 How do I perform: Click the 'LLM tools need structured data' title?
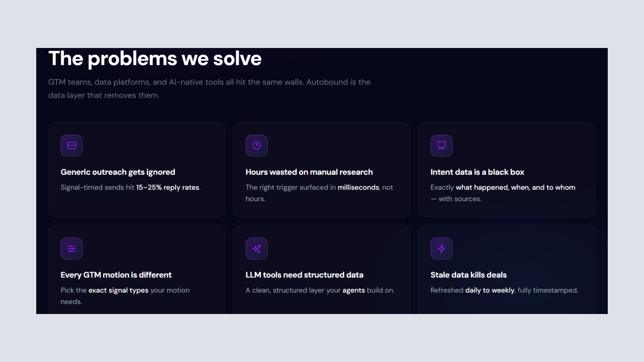click(304, 275)
